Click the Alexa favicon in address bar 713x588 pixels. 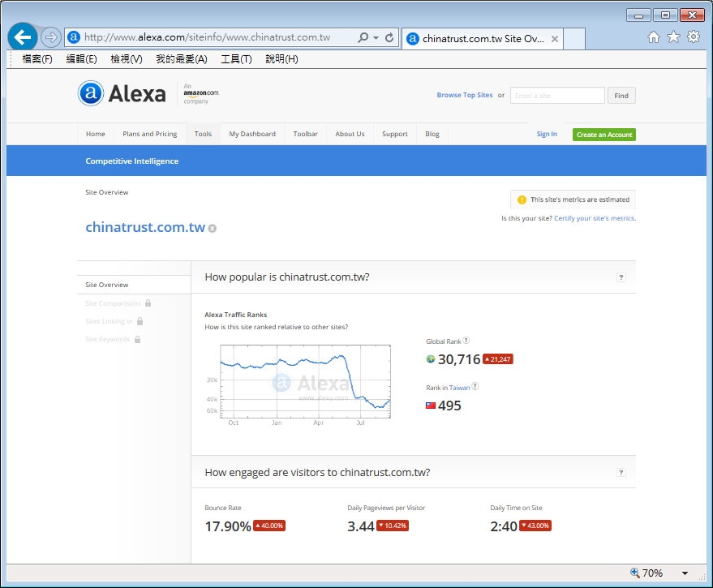click(74, 37)
